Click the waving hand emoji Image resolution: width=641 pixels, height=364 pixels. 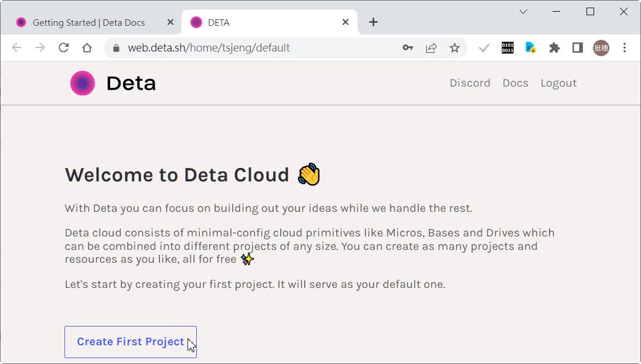click(309, 174)
